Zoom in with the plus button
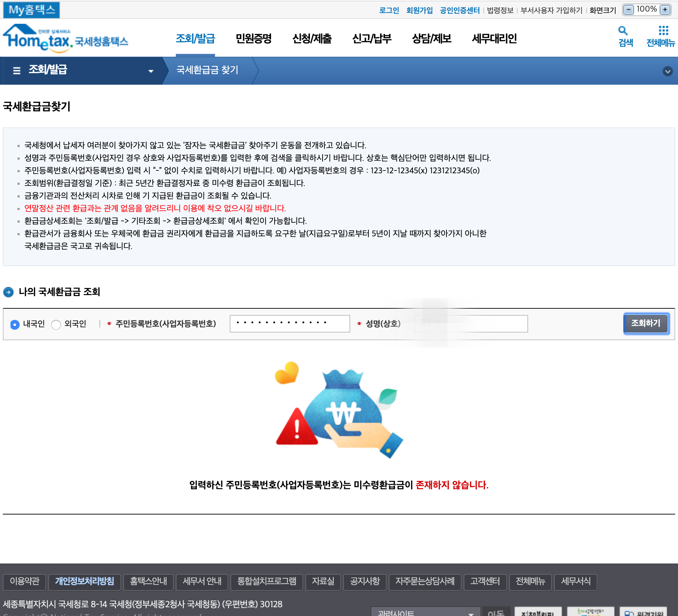This screenshot has height=616, width=678. click(664, 10)
